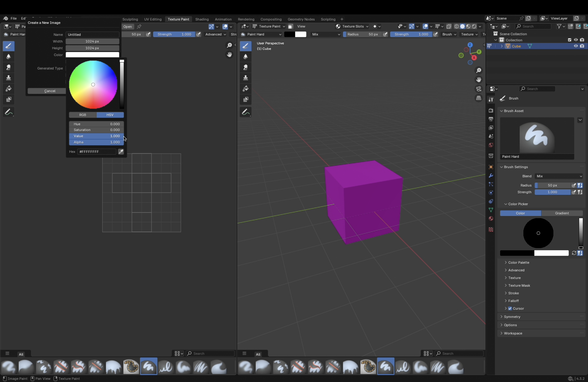Viewport: 588px width, 382px height.
Task: Click the outliner filter funnel icon
Action: click(x=559, y=26)
